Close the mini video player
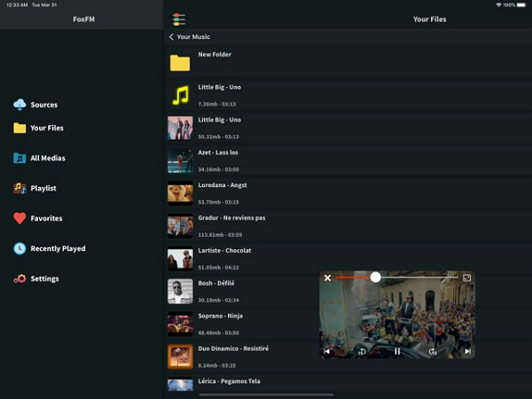The image size is (532, 399). pos(327,278)
